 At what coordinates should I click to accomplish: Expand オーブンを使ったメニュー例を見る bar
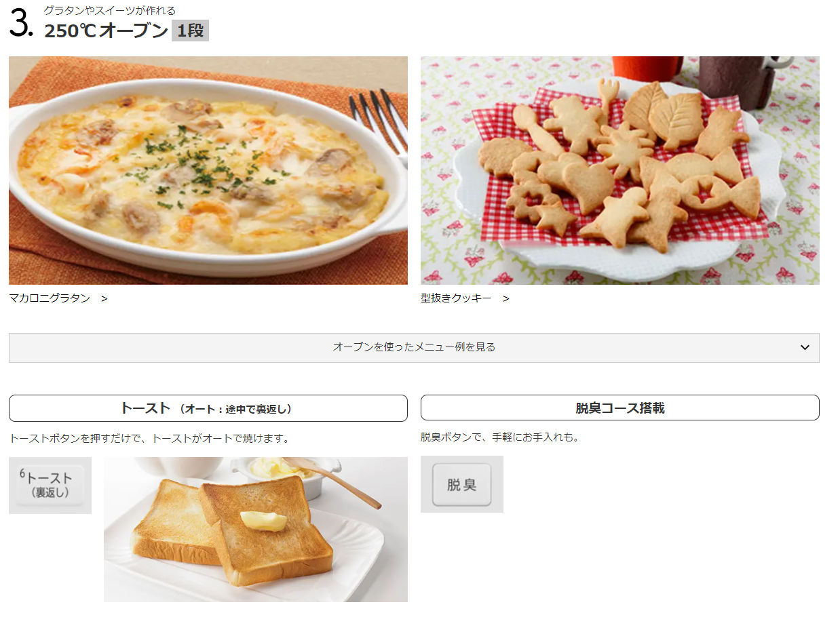(x=414, y=347)
